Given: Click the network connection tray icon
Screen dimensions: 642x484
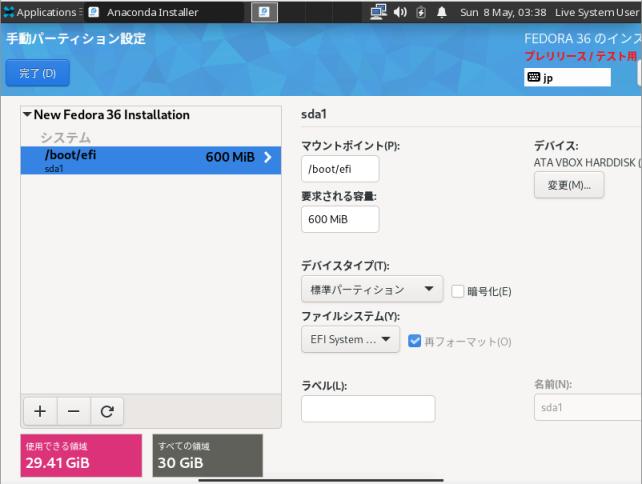Looking at the screenshot, I should click(378, 12).
